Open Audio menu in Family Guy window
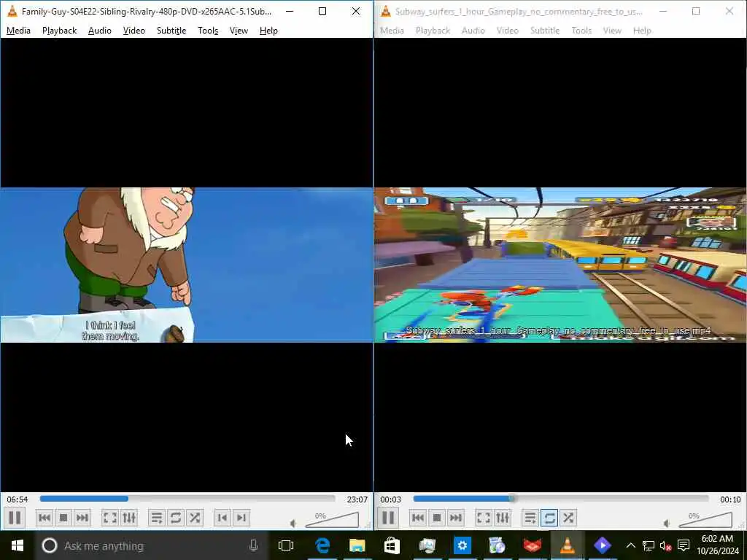 click(100, 31)
